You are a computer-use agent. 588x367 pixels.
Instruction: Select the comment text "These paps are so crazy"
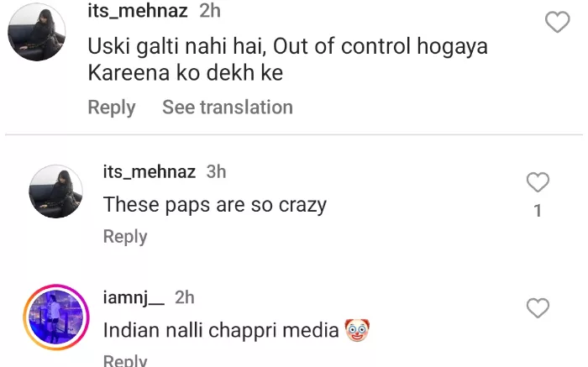pos(214,204)
